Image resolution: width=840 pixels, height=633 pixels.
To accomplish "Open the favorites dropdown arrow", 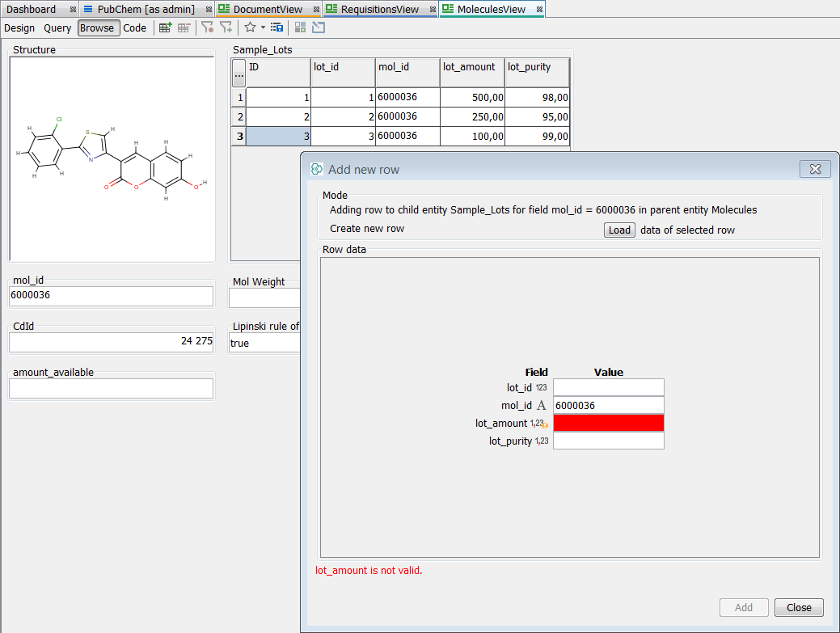I will coord(262,27).
